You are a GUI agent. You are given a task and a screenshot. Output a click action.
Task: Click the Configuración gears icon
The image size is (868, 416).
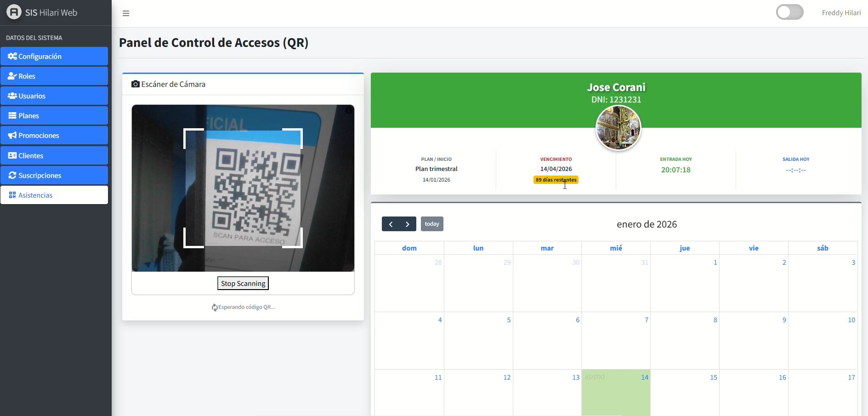(x=12, y=56)
